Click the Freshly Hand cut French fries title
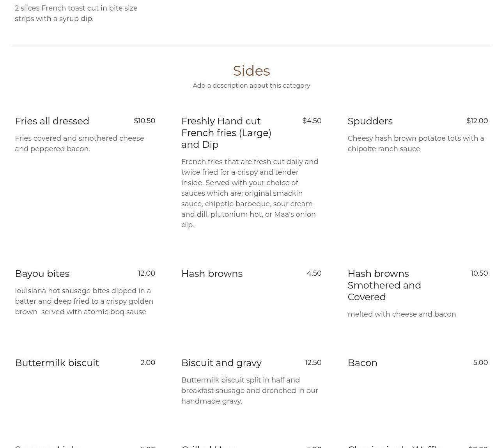Viewport: 503px width, 448px height. pos(226,133)
